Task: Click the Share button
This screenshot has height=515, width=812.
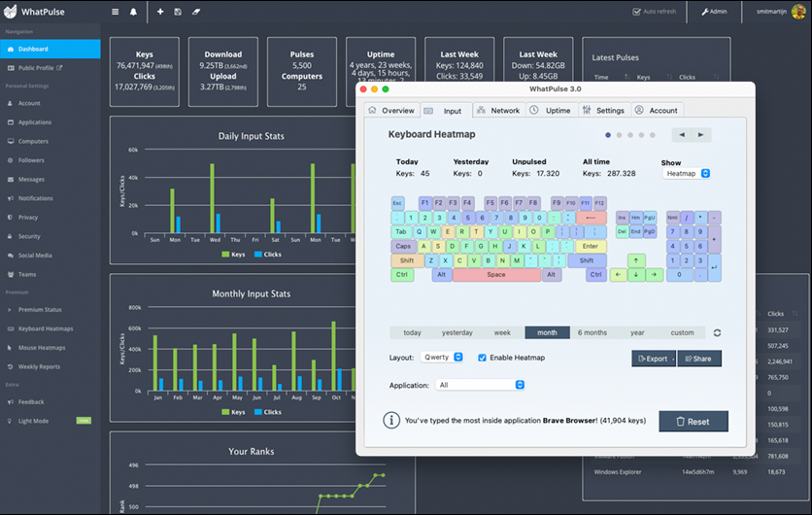Action: click(699, 359)
